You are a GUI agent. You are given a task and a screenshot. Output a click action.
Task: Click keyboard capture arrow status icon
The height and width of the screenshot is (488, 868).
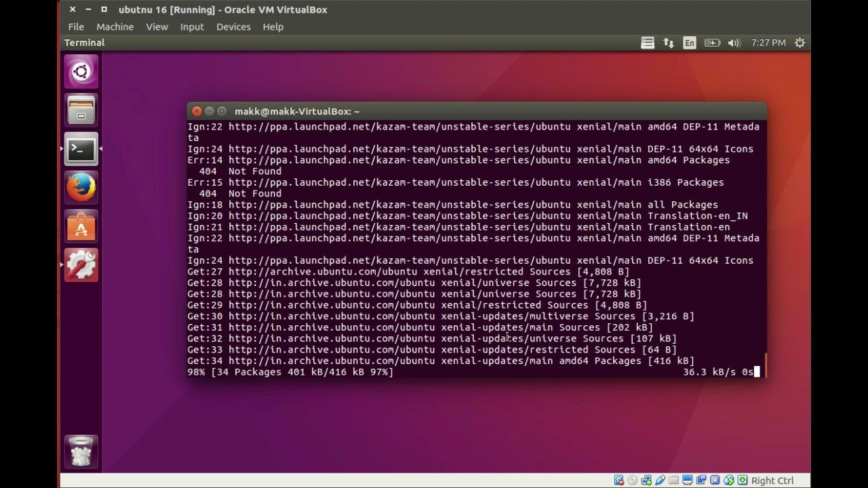(743, 481)
